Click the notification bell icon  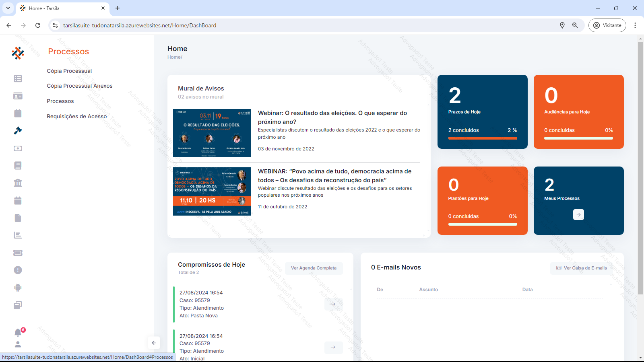tap(18, 333)
